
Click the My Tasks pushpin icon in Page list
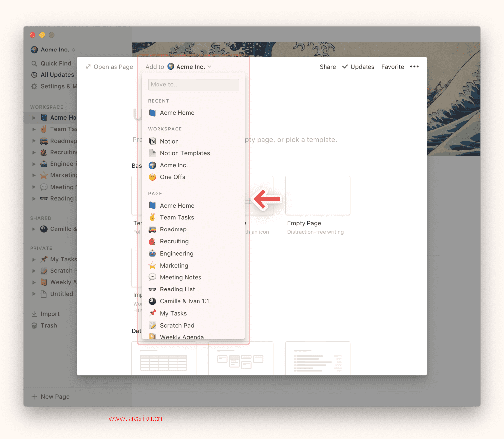152,313
